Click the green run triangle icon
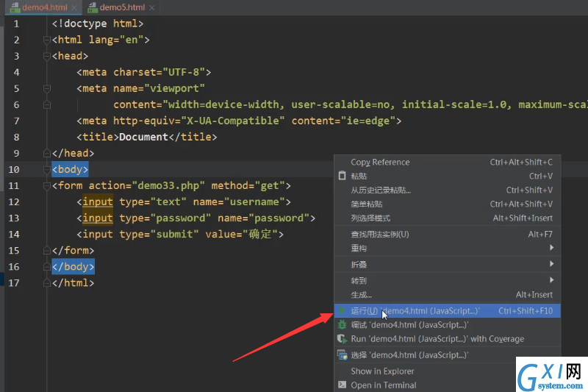This screenshot has width=588, height=392. 342,310
